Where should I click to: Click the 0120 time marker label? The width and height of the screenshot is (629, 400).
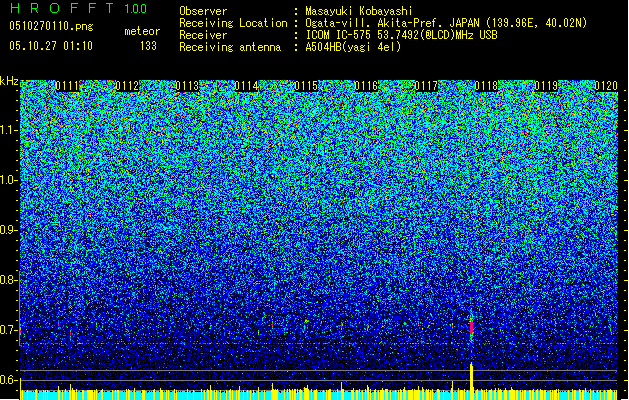606,86
